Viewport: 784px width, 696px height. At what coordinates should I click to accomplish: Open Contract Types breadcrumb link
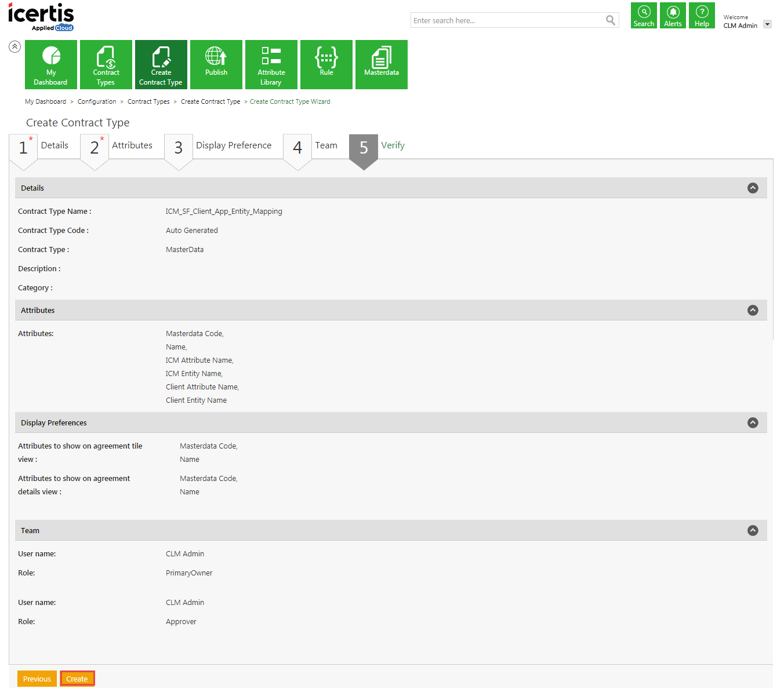point(148,101)
